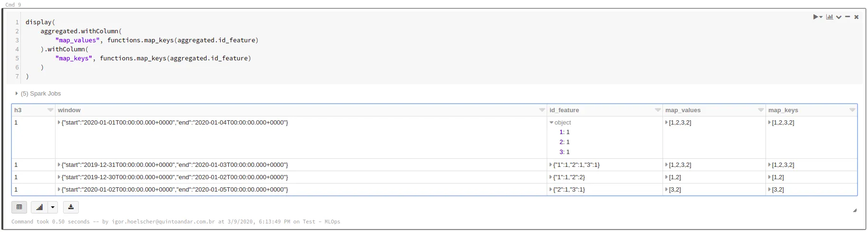The image size is (868, 232).
Task: Show results as a bar chart
Action: click(x=39, y=207)
